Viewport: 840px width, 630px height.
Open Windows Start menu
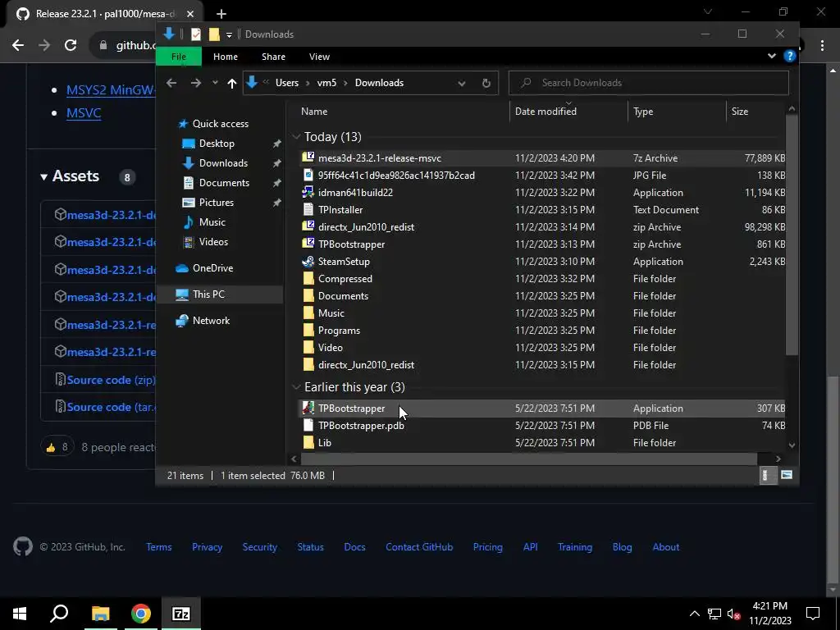pos(20,614)
